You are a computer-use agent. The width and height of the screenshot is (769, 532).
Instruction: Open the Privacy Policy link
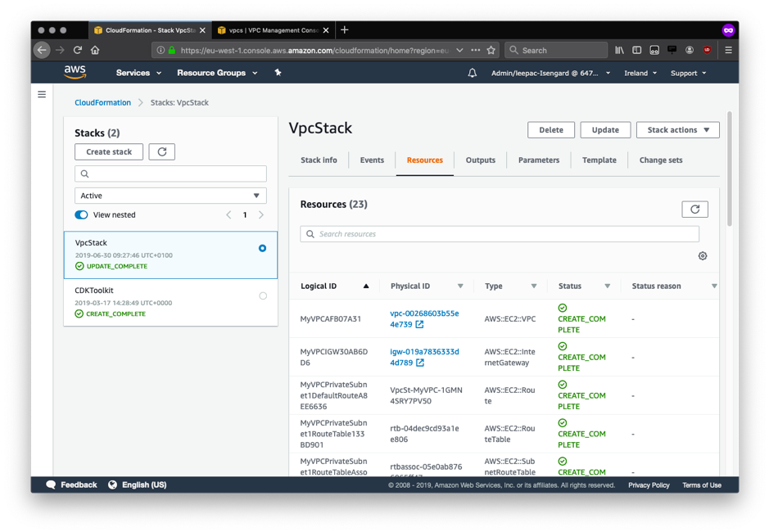coord(649,485)
